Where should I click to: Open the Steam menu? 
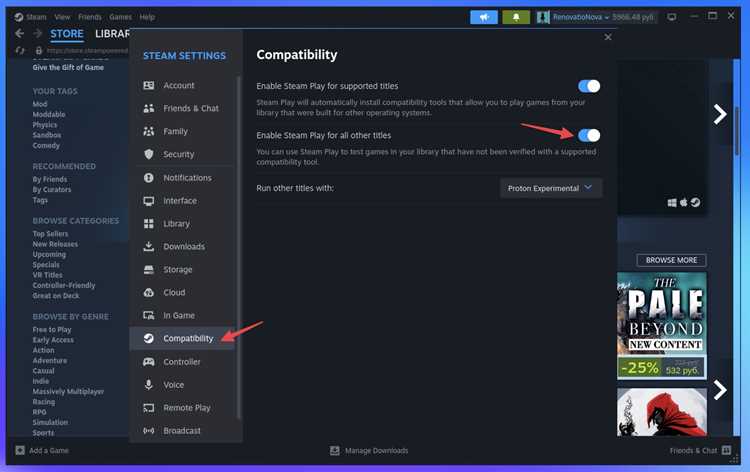(x=36, y=17)
